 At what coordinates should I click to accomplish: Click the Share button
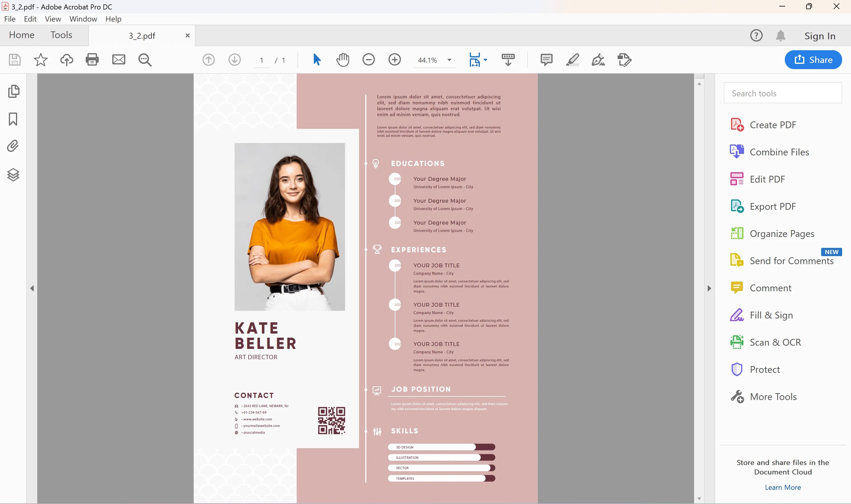(x=813, y=59)
